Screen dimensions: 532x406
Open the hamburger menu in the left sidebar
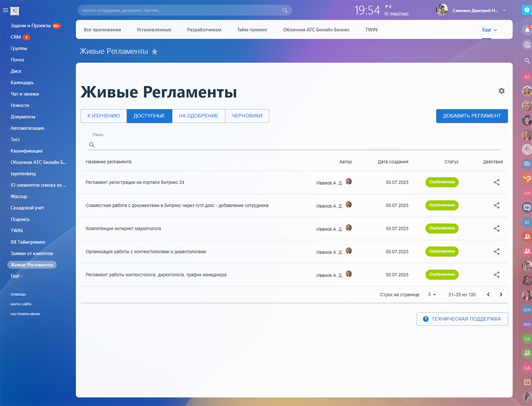pos(5,10)
